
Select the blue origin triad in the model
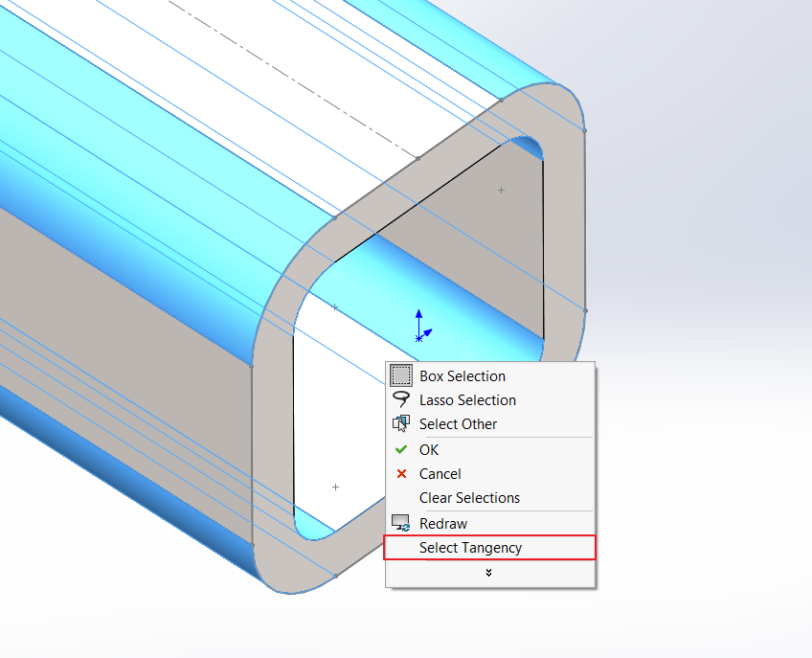[x=419, y=328]
